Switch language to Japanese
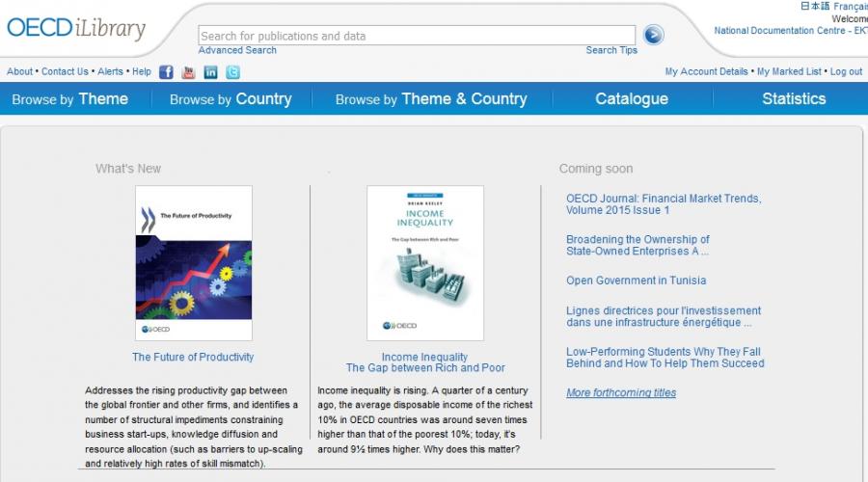The width and height of the screenshot is (868, 482). (815, 6)
